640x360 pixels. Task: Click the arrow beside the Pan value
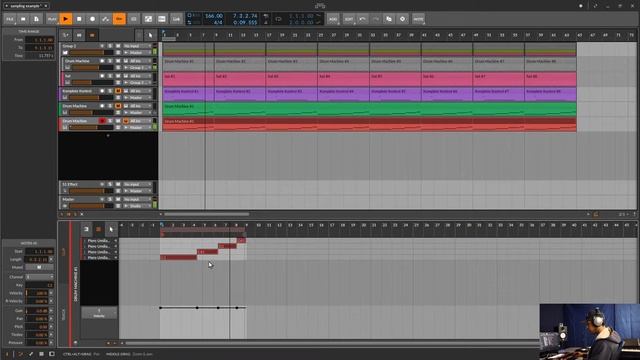pyautogui.click(x=51, y=319)
